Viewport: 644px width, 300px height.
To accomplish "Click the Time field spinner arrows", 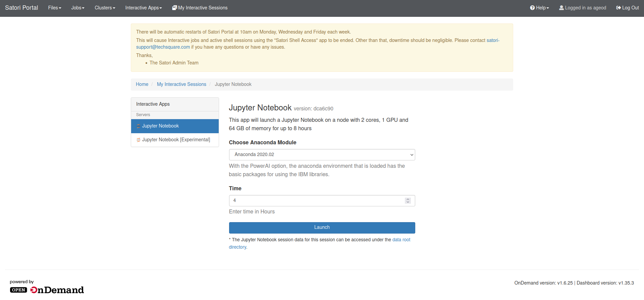I will coord(408,201).
